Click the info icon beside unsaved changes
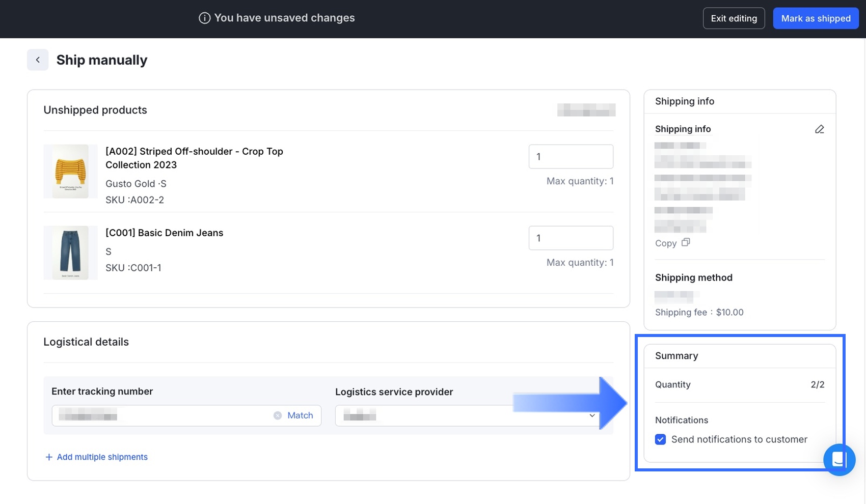866x504 pixels. pos(204,18)
